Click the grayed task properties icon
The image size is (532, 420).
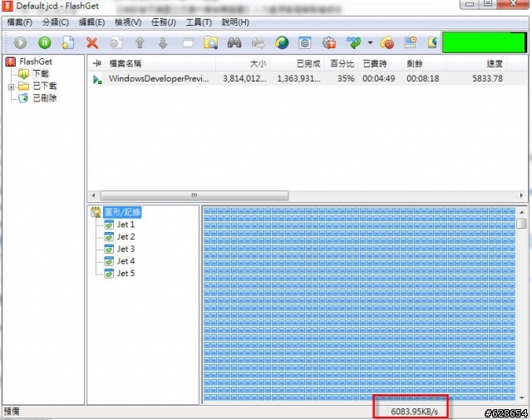tap(116, 42)
